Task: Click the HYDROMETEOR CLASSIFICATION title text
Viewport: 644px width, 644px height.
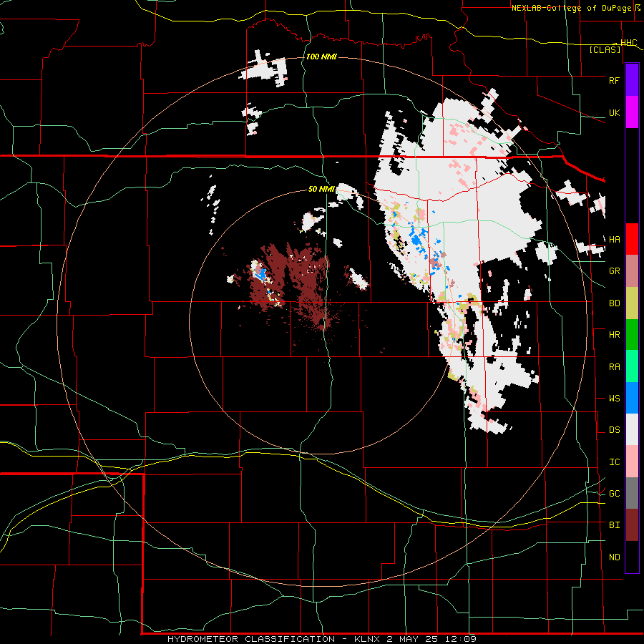Action: [251, 639]
